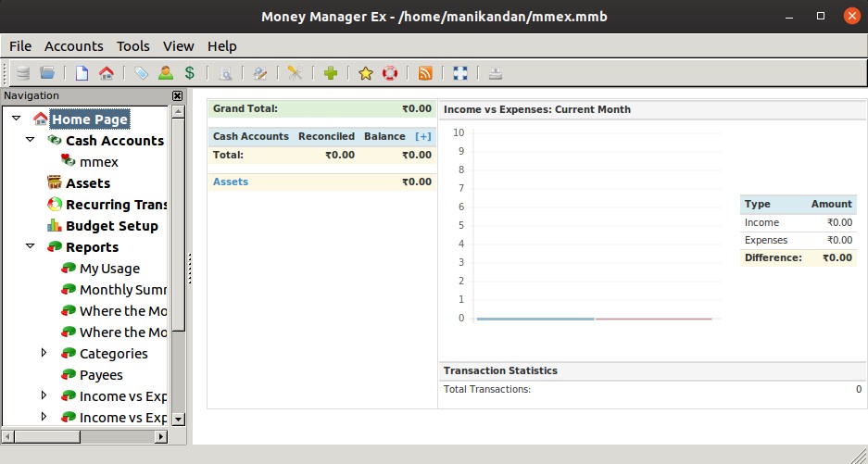Click the orange RSS news icon
This screenshot has height=464, width=868.
(425, 72)
